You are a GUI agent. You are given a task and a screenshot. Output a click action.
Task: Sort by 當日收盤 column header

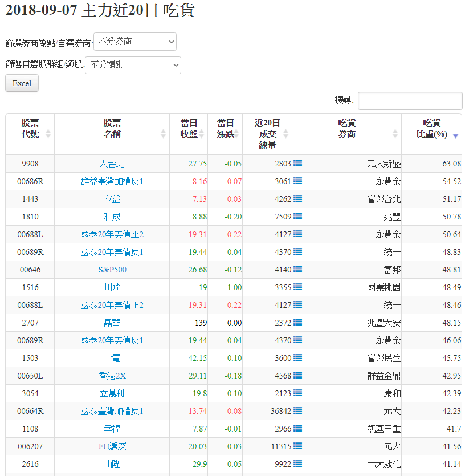(x=189, y=129)
